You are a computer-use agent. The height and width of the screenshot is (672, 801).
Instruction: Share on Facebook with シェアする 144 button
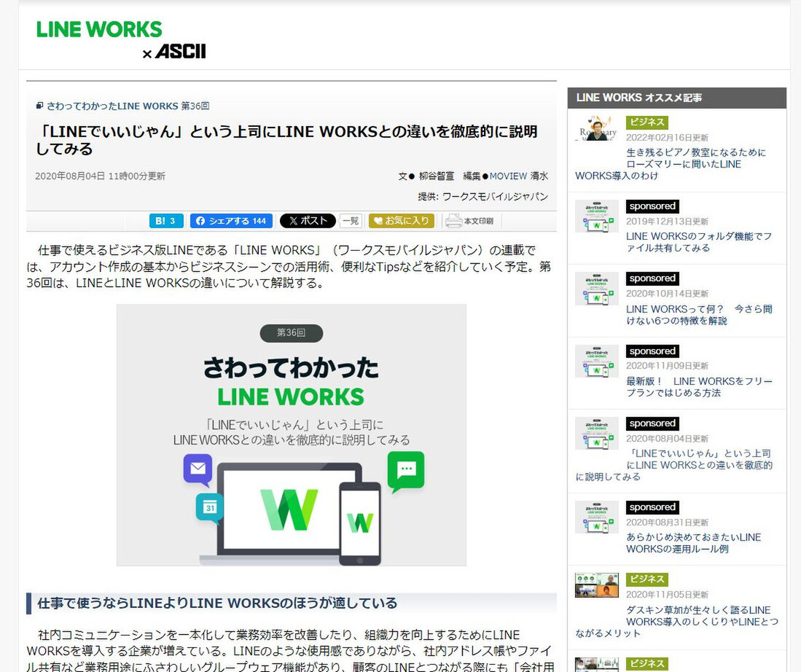(x=232, y=221)
